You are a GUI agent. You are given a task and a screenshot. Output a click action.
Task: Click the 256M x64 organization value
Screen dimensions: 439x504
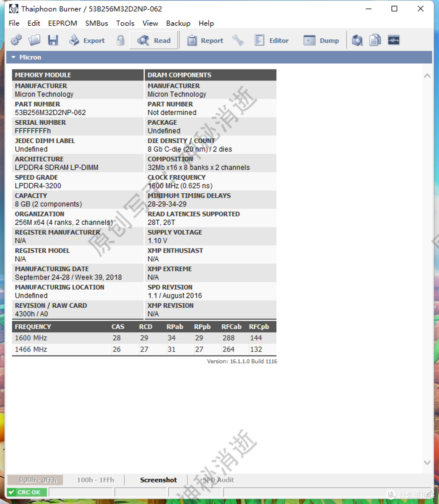coord(64,222)
